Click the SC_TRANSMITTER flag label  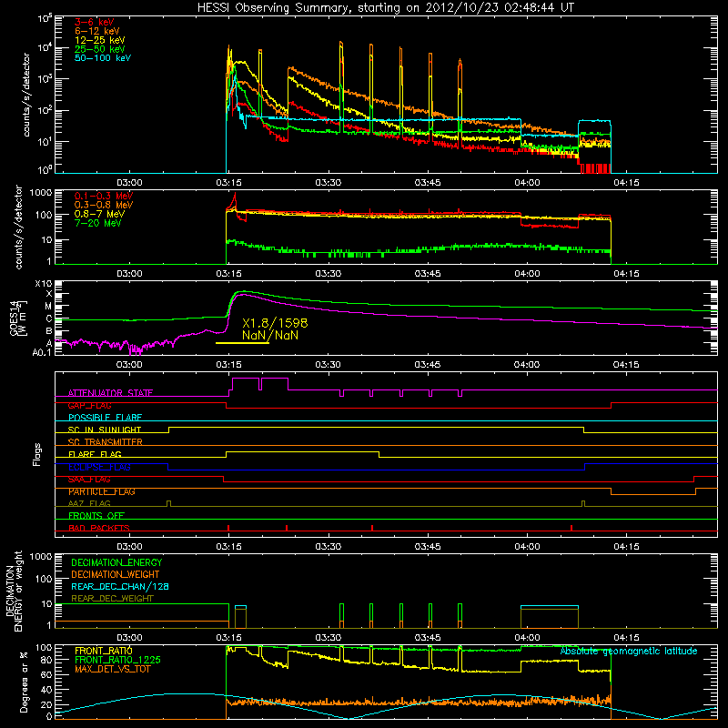105,442
